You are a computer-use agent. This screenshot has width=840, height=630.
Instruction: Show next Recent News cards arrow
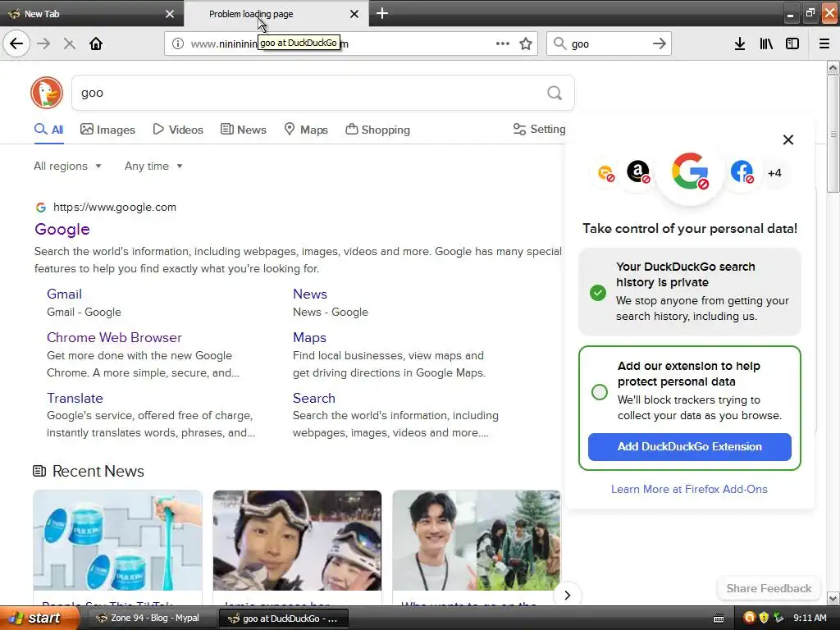pyautogui.click(x=568, y=595)
